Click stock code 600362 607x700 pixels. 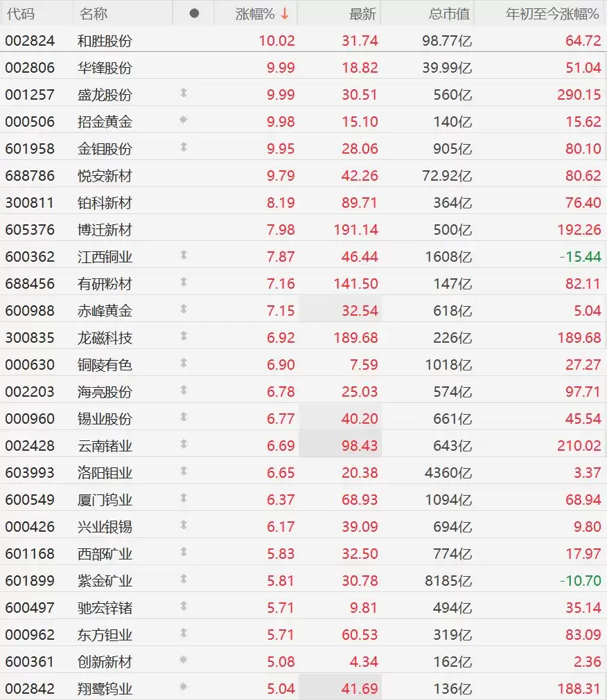tap(30, 257)
